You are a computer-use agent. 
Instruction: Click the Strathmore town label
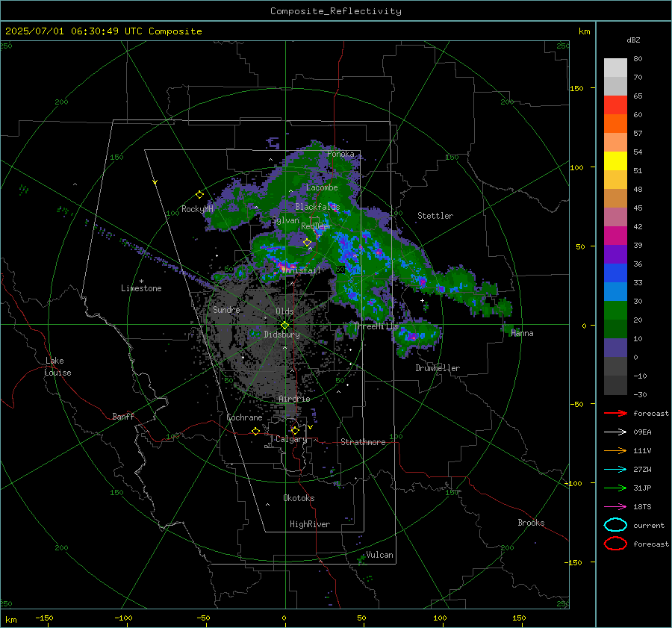363,442
